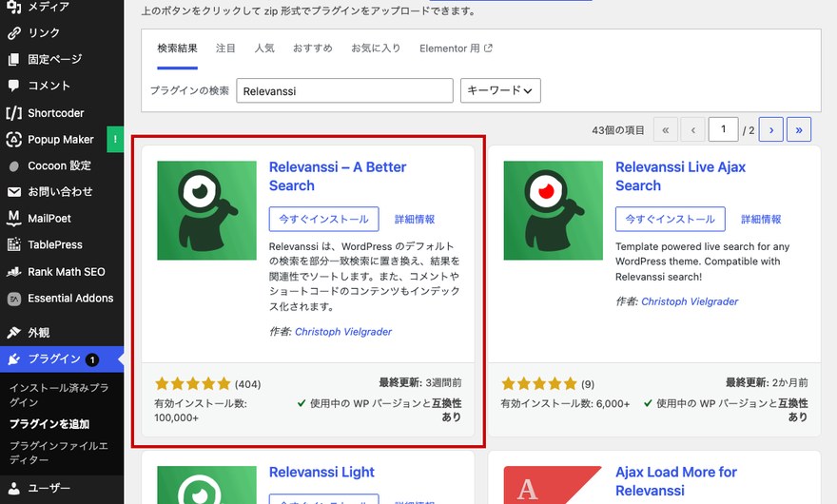Open the MailPoet menu
Image resolution: width=837 pixels, height=504 pixels.
point(62,218)
